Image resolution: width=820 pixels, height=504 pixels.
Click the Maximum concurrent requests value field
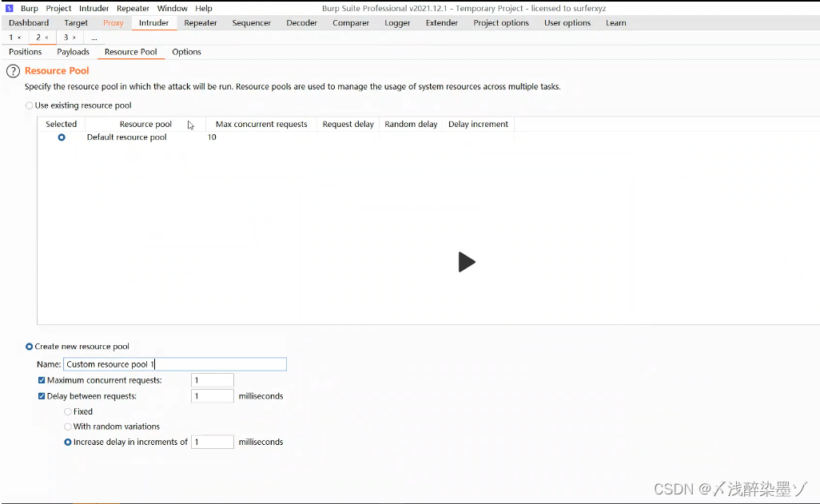[x=213, y=380]
